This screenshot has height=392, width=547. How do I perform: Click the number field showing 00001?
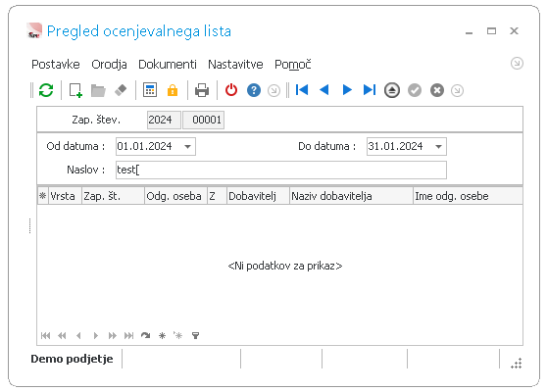coord(203,120)
